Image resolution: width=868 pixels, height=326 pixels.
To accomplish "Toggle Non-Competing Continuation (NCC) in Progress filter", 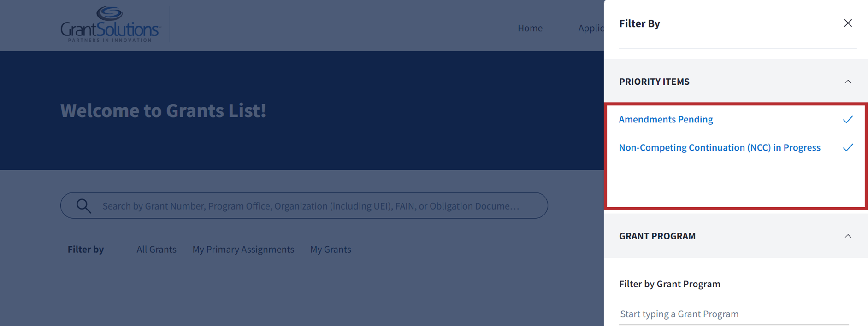I will [719, 148].
